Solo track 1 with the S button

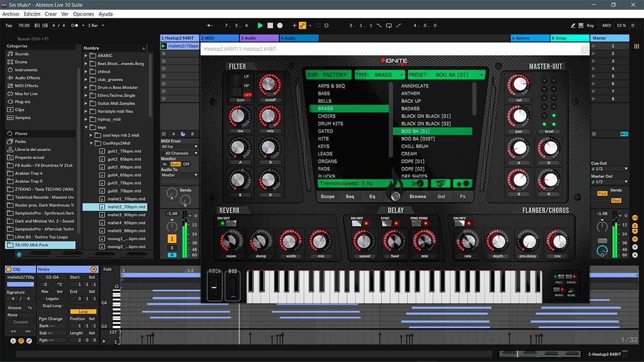point(172,248)
